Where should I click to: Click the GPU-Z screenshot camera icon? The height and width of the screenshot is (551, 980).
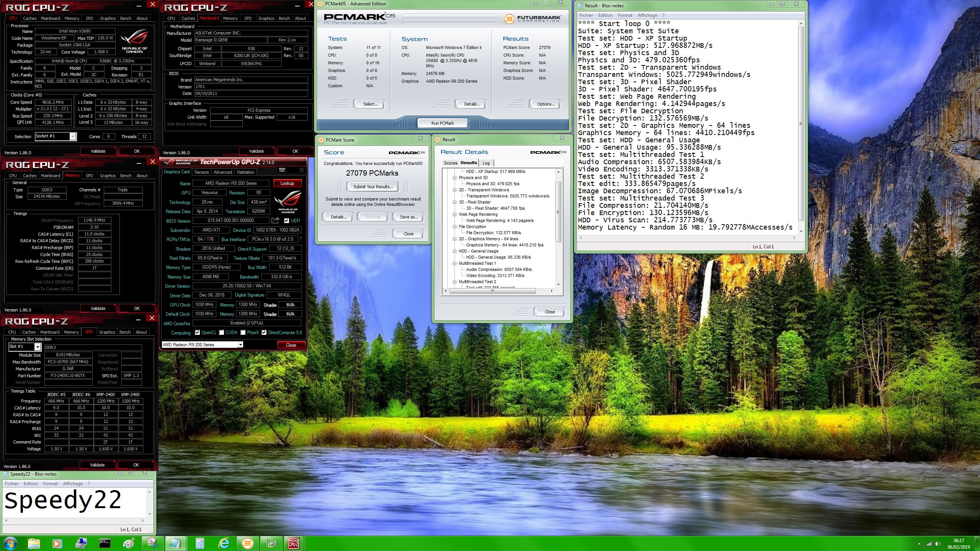282,170
